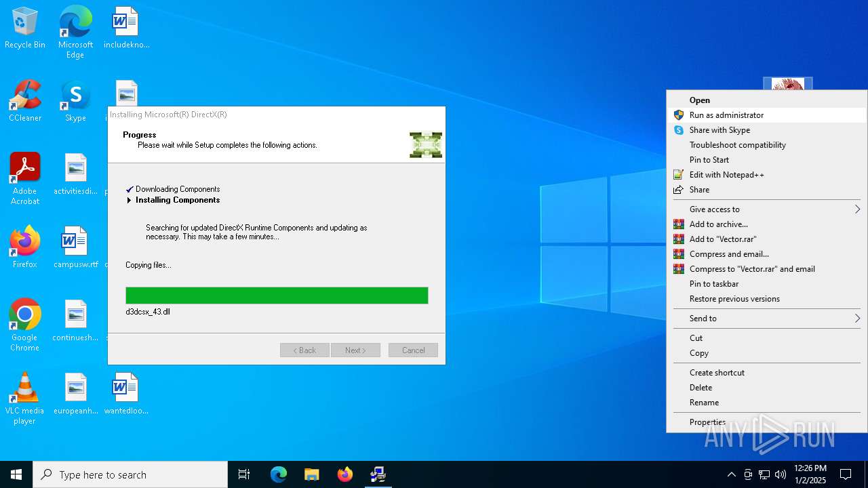
Task: Choose Cut in the context menu
Action: 767,338
